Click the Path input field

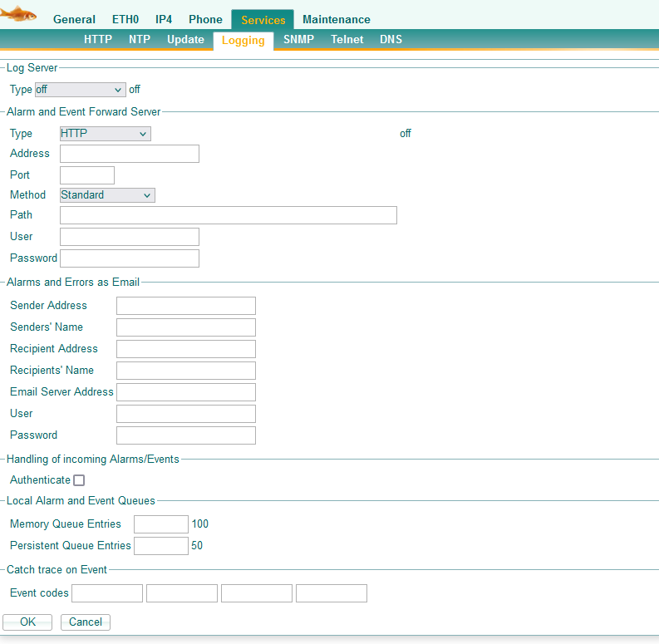pos(229,215)
